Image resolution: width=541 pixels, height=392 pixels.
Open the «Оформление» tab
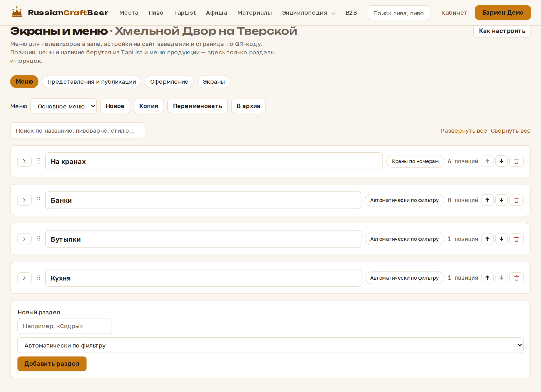tap(169, 82)
